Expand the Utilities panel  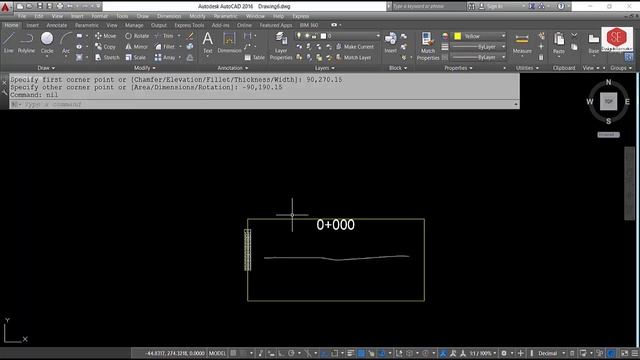pyautogui.click(x=527, y=68)
